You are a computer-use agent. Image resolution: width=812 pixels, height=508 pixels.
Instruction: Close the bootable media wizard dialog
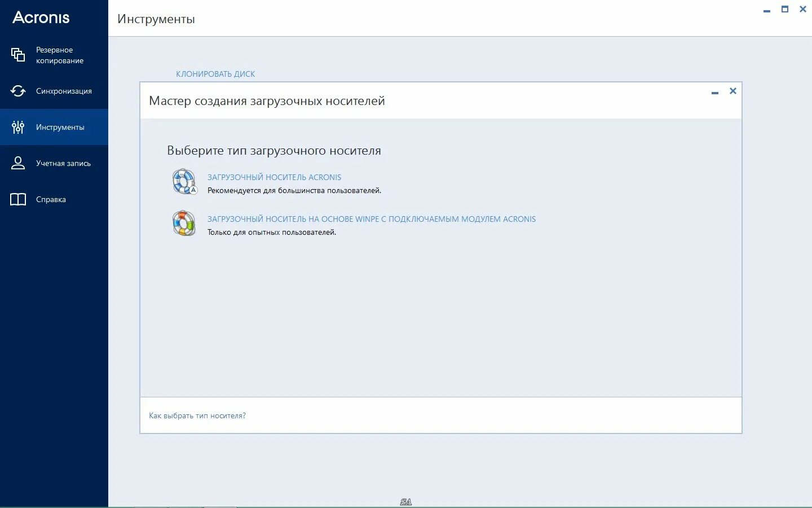coord(733,91)
